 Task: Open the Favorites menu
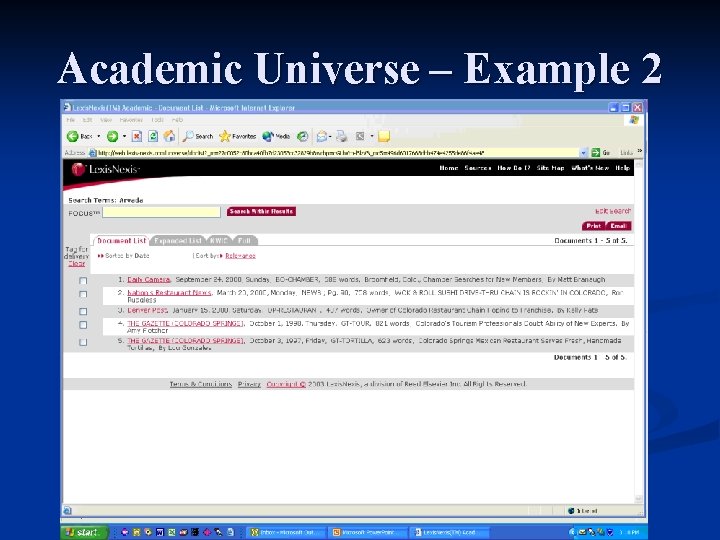[131, 120]
